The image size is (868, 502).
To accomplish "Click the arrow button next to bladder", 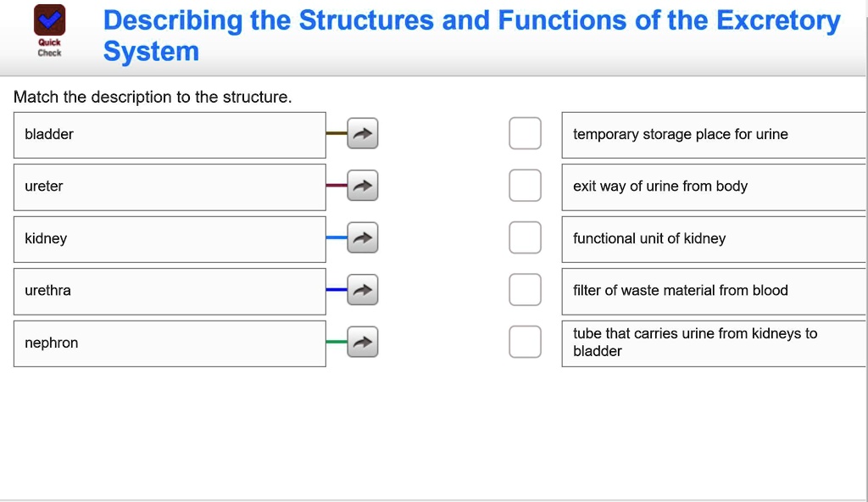I will (x=363, y=134).
